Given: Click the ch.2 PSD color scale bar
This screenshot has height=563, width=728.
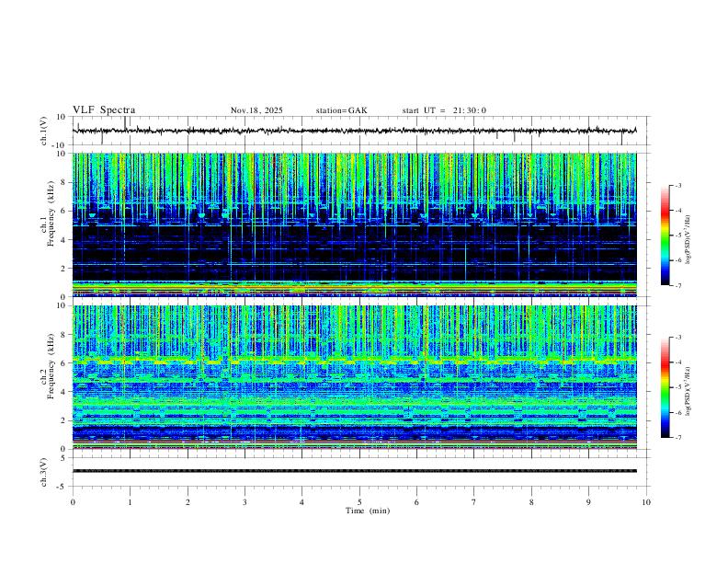Looking at the screenshot, I should (x=665, y=387).
